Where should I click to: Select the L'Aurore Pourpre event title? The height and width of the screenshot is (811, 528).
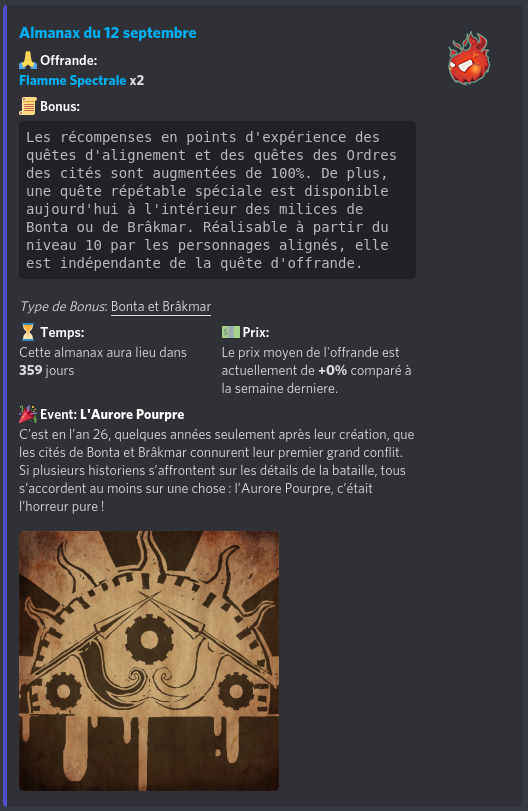(132, 414)
